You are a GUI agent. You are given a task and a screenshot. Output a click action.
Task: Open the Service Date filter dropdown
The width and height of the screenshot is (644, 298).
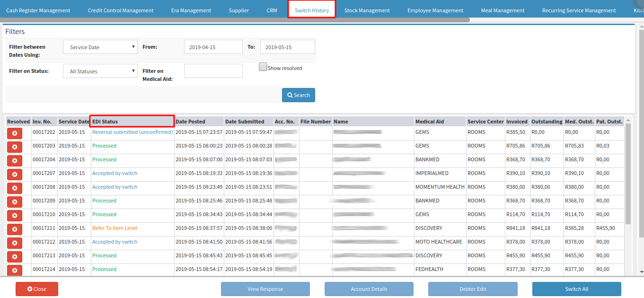100,47
